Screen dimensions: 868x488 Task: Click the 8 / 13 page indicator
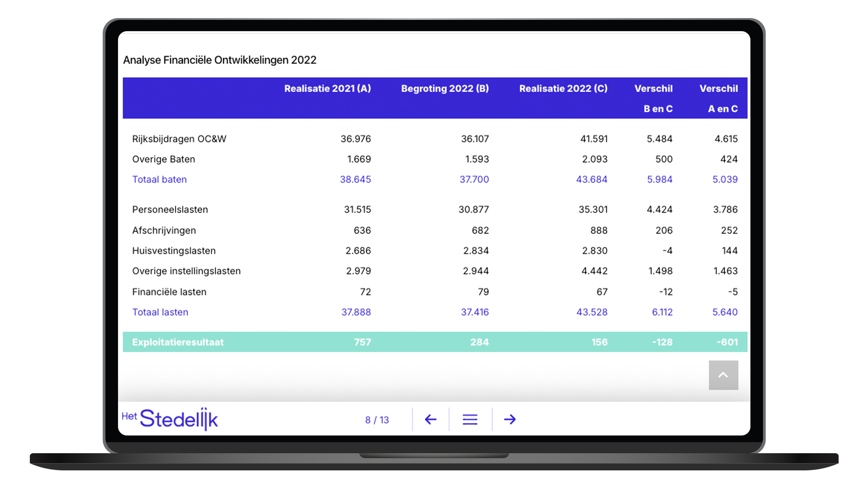tap(377, 420)
